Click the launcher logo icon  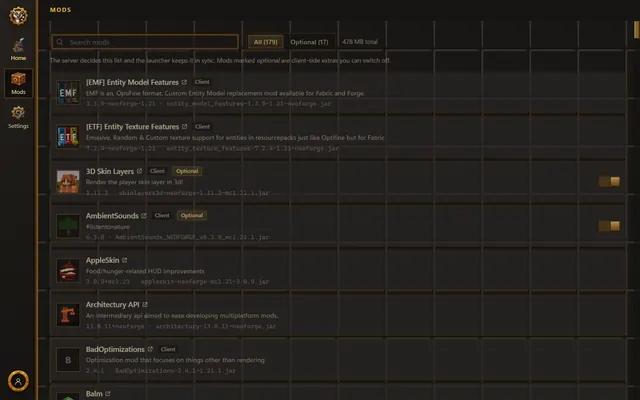18,16
